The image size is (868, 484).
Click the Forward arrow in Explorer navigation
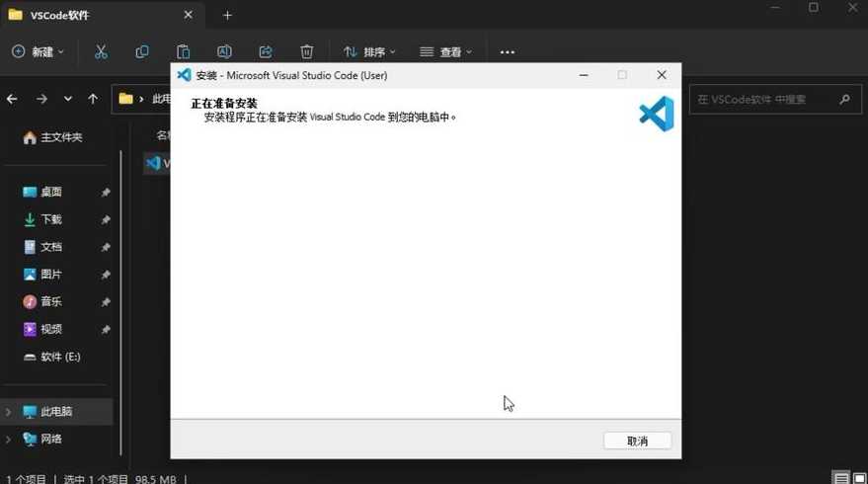click(41, 99)
